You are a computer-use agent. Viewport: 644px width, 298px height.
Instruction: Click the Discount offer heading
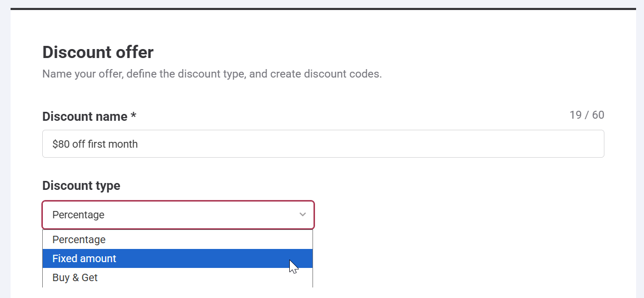[98, 52]
